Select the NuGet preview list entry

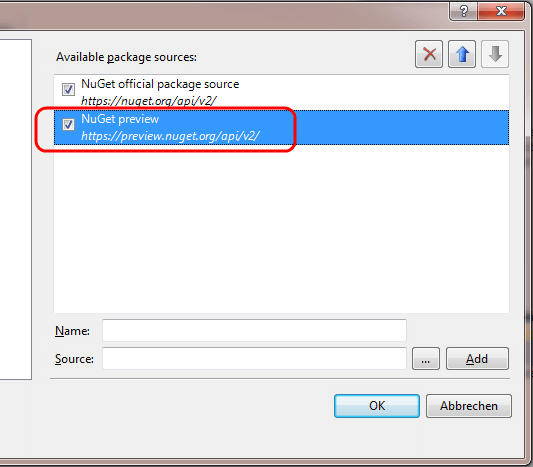tap(281, 127)
